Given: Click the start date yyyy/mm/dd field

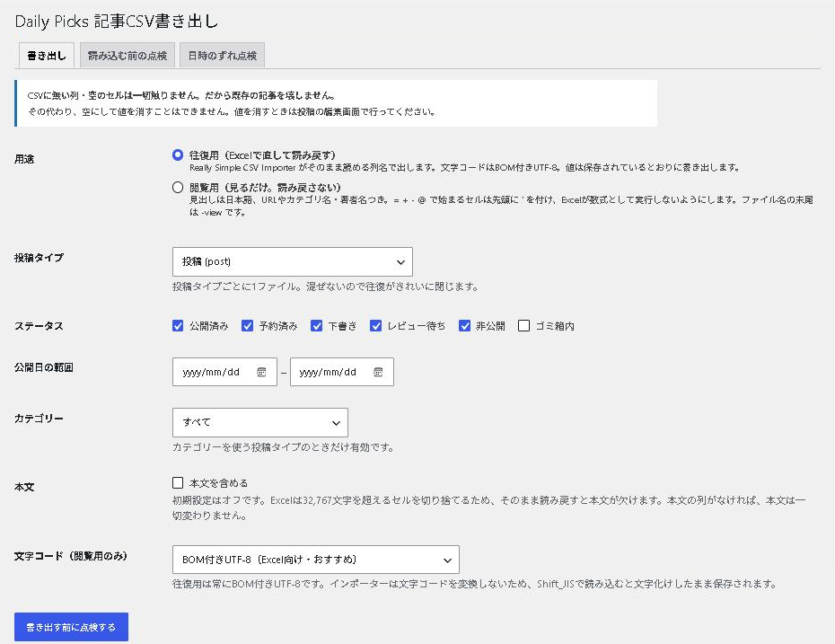Looking at the screenshot, I should pos(224,372).
